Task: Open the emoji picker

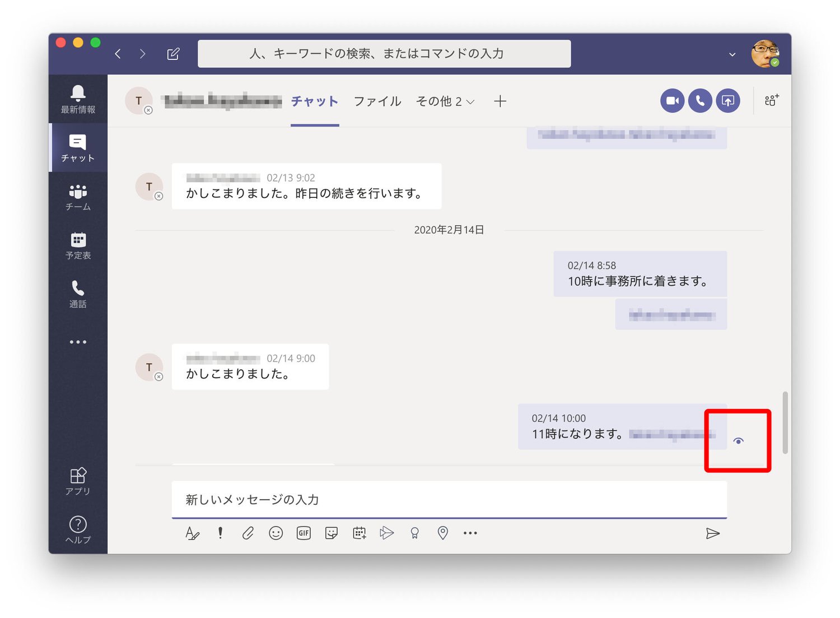Action: (276, 533)
